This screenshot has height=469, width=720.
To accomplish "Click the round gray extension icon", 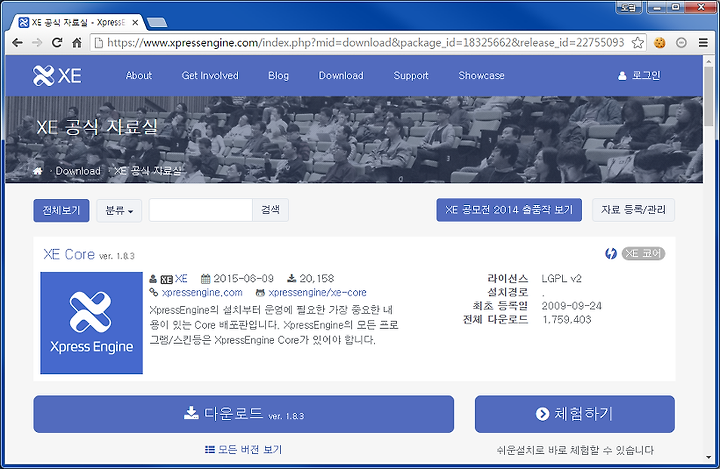I will click(x=681, y=43).
